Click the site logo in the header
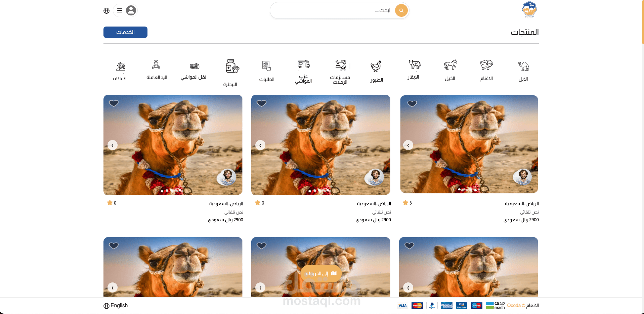Image resolution: width=644 pixels, height=314 pixels. coord(529,10)
